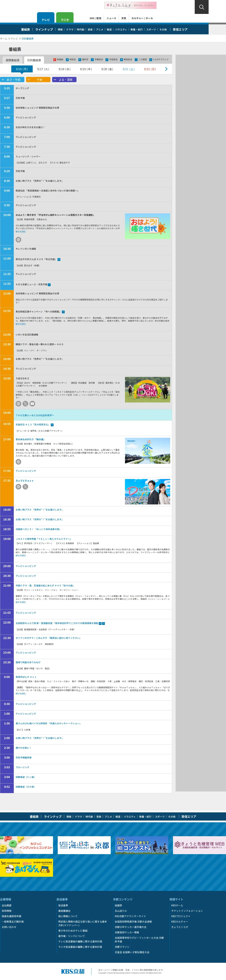Show next week with right arrow
226x980 pixels.
pos(166,69)
